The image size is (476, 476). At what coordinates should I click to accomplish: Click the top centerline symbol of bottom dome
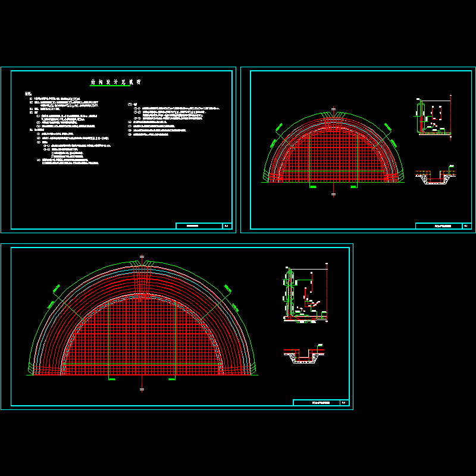(142, 257)
